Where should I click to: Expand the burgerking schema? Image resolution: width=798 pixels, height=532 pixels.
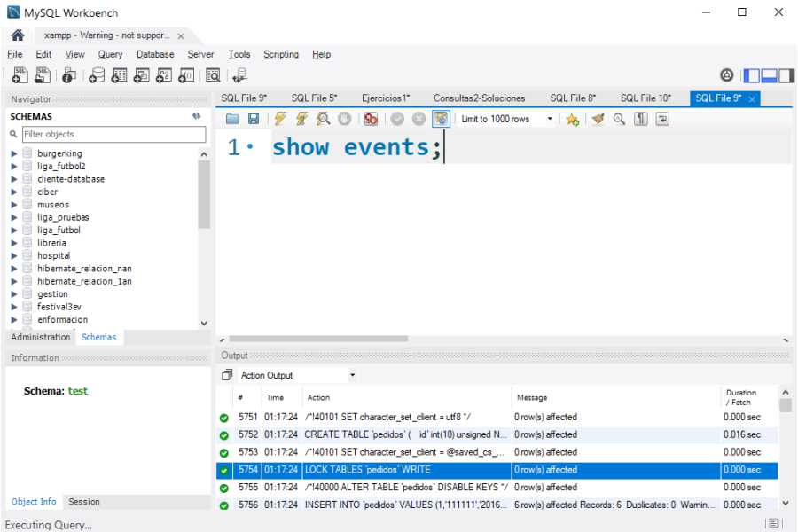click(14, 153)
